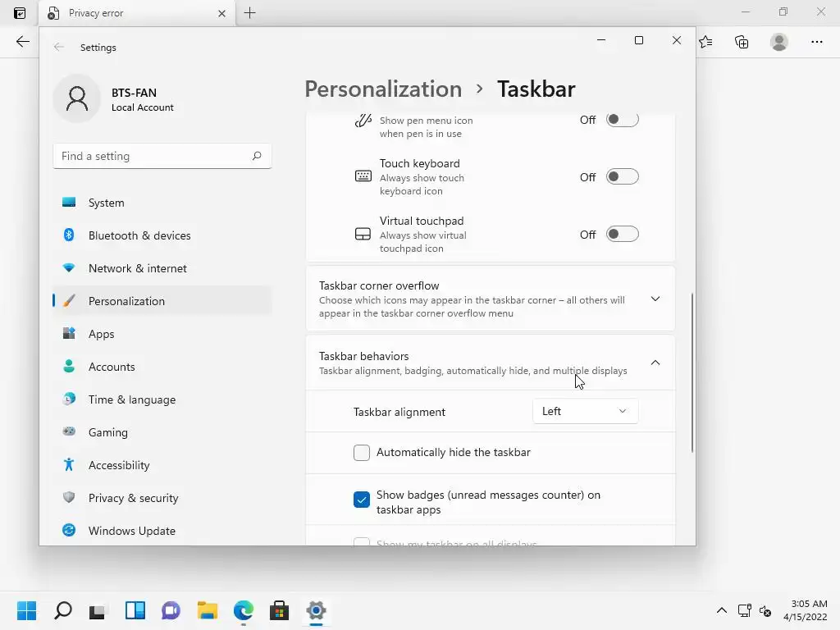
Task: Turn on the Touch keyboard toggle
Action: coord(622,177)
